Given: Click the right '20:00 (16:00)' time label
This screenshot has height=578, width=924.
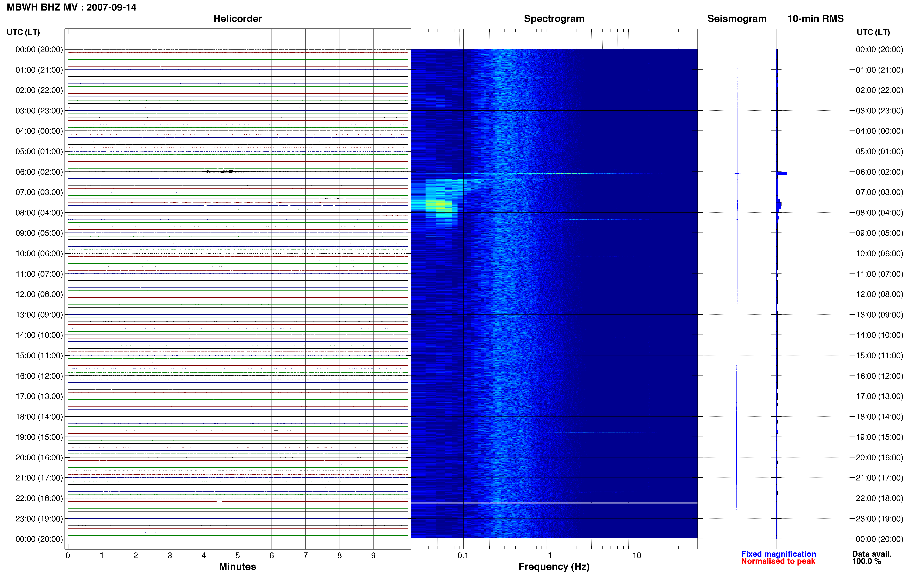Looking at the screenshot, I should pyautogui.click(x=879, y=458).
